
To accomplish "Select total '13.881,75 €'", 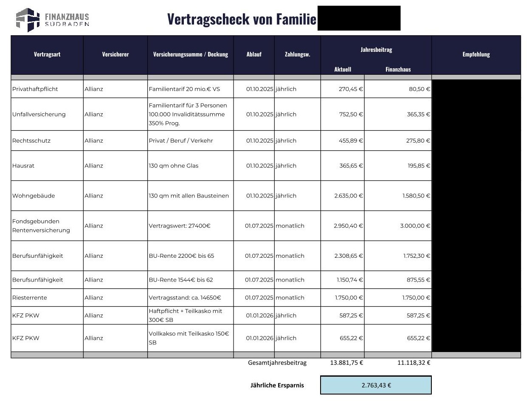I will (x=347, y=363).
